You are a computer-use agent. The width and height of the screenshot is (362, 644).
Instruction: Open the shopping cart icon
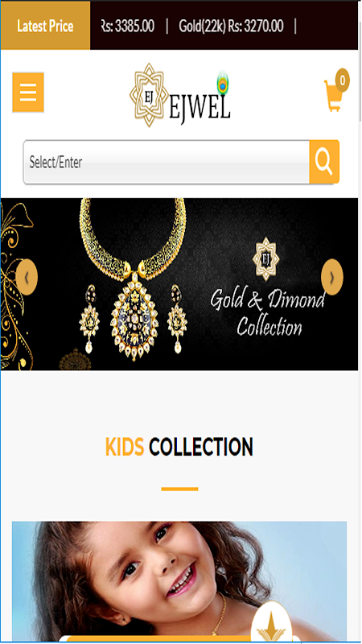point(334,96)
